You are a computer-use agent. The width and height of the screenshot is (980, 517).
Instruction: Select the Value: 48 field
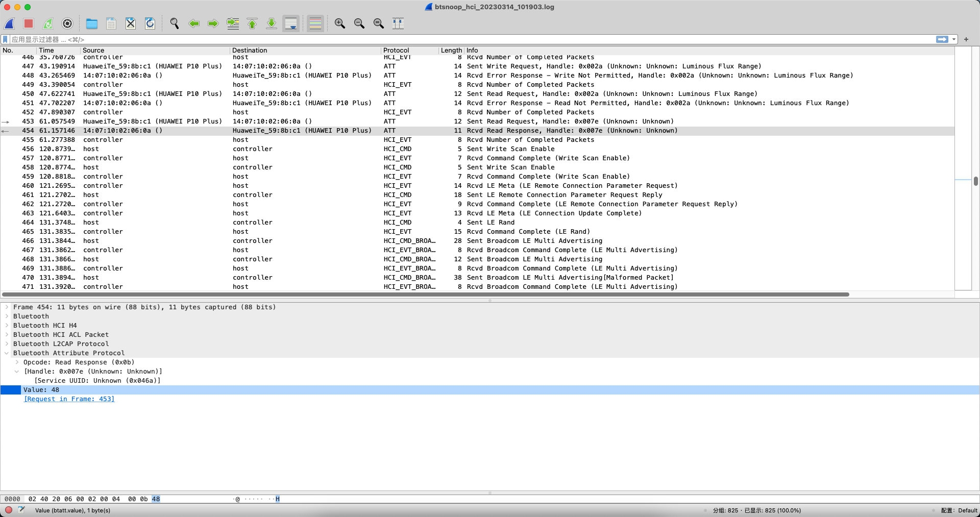[x=490, y=390]
